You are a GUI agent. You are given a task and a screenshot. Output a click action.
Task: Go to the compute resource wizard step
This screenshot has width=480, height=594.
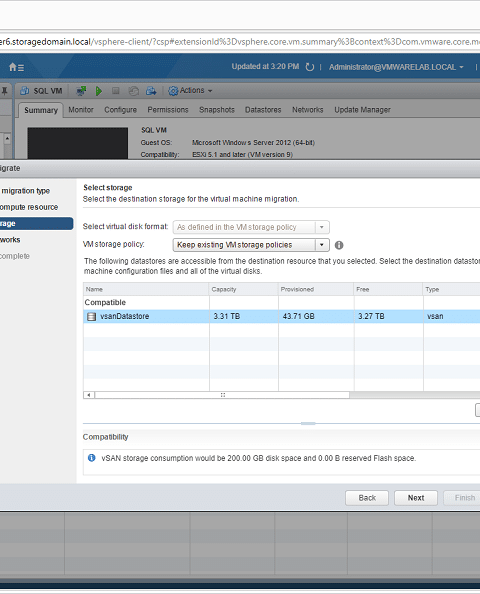pos(29,207)
